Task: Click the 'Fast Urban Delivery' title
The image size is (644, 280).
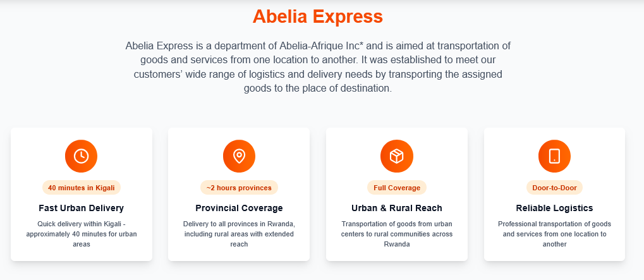Action: tap(81, 208)
